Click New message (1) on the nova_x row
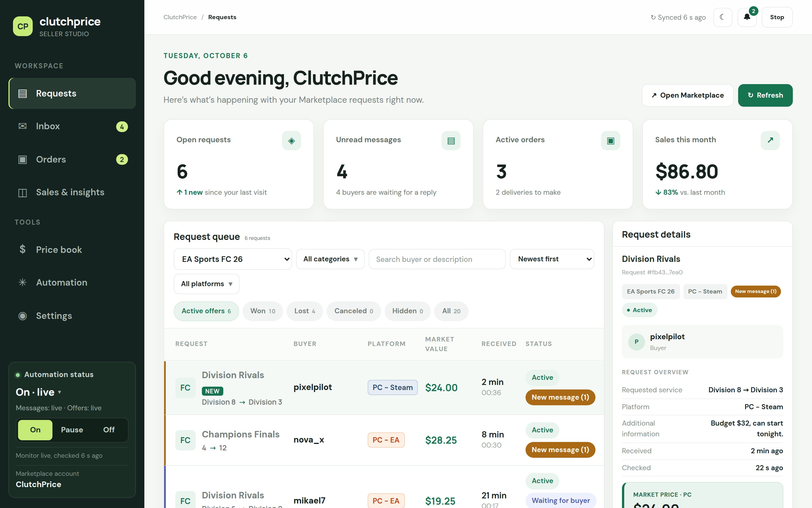The height and width of the screenshot is (508, 812). [560, 450]
